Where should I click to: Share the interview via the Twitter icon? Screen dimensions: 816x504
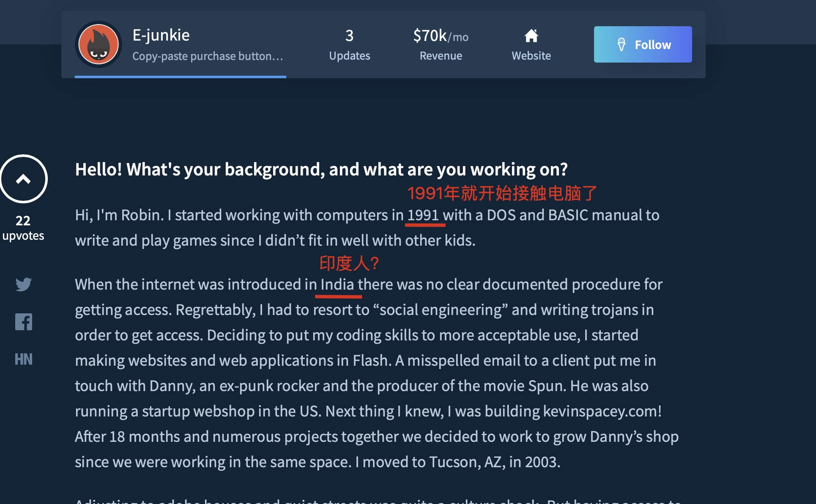coord(24,284)
